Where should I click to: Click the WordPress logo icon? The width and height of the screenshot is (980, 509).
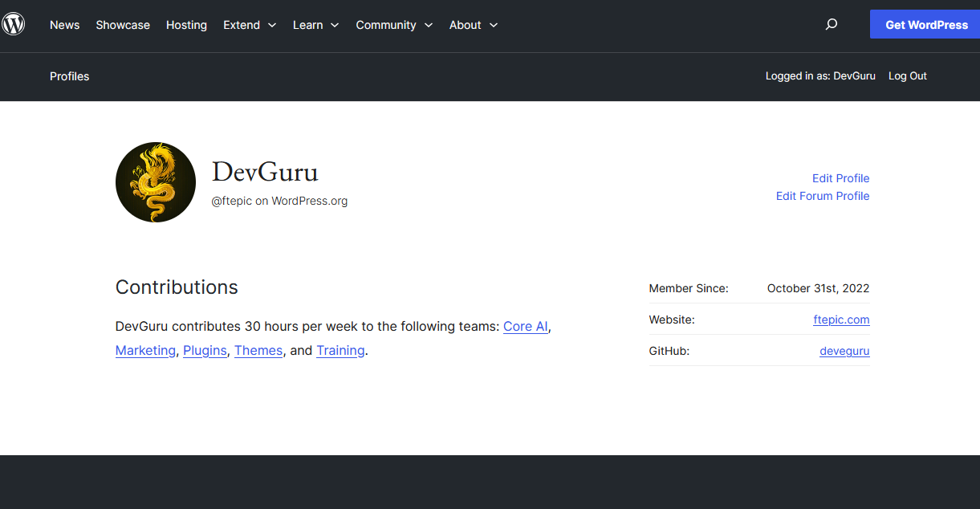14,24
